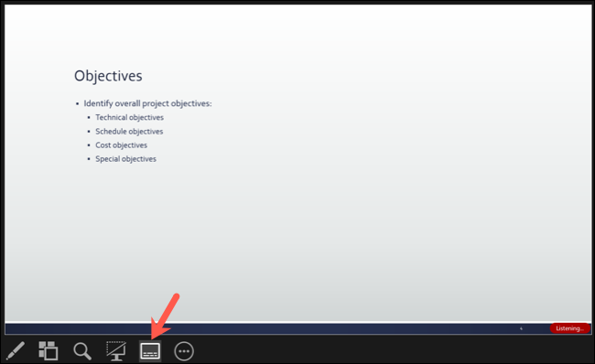Click the Special objectives bullet text
This screenshot has width=595, height=364.
[125, 159]
